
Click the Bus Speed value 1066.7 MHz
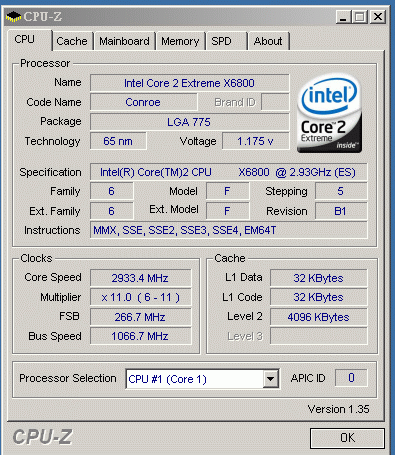(140, 336)
